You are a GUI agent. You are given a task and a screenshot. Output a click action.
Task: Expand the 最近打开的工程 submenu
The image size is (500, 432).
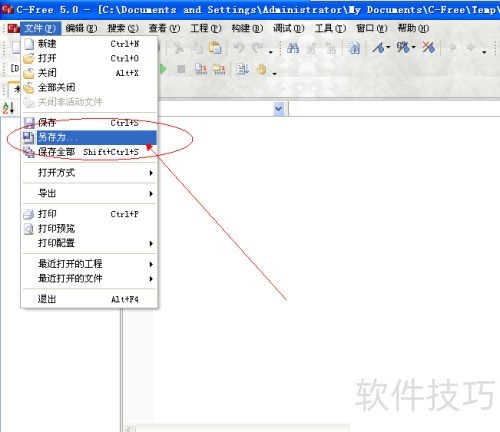(x=151, y=264)
